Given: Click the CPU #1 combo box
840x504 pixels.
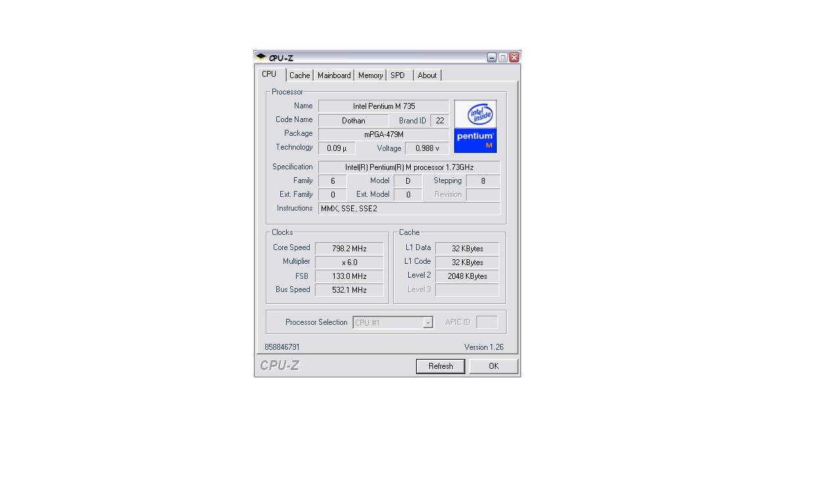Looking at the screenshot, I should pos(392,323).
